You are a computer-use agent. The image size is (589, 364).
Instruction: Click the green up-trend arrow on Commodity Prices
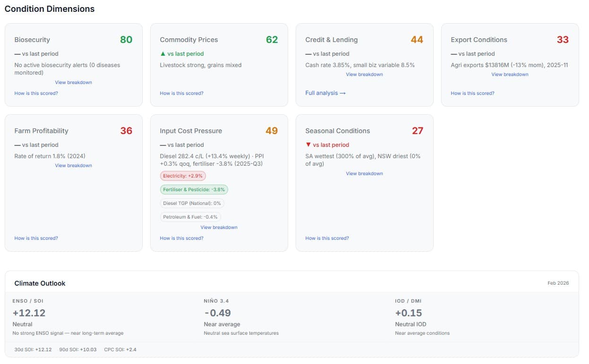(x=163, y=53)
